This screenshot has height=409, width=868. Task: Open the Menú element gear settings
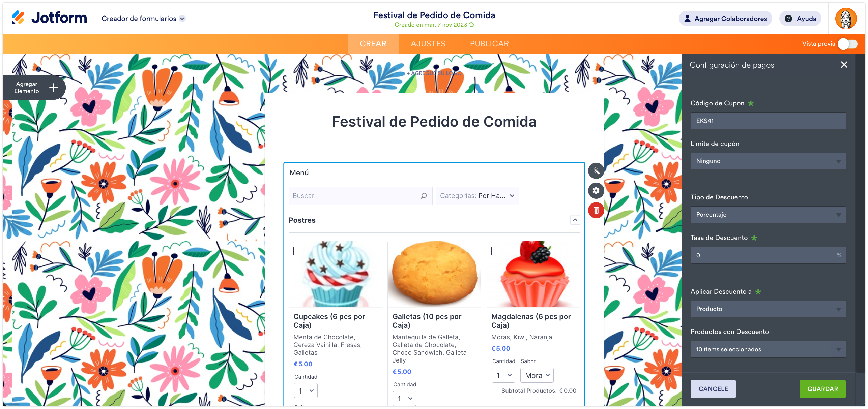point(596,191)
